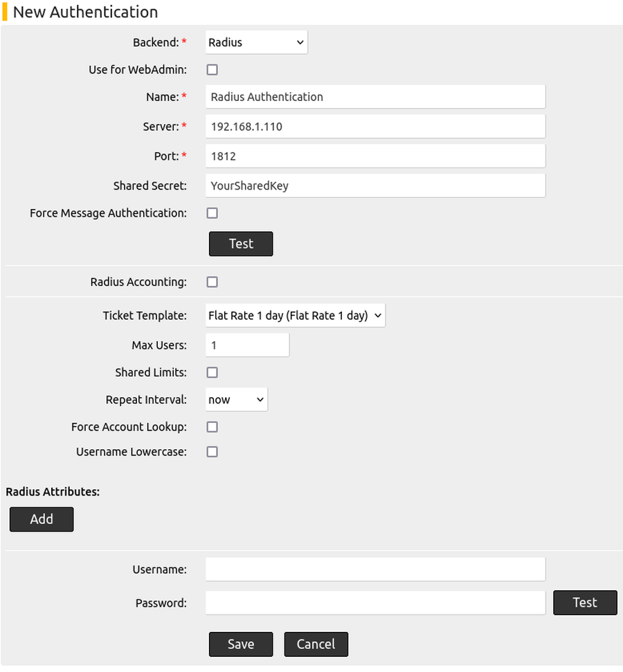Toggle Force Message Authentication
The height and width of the screenshot is (672, 623).
pos(212,213)
